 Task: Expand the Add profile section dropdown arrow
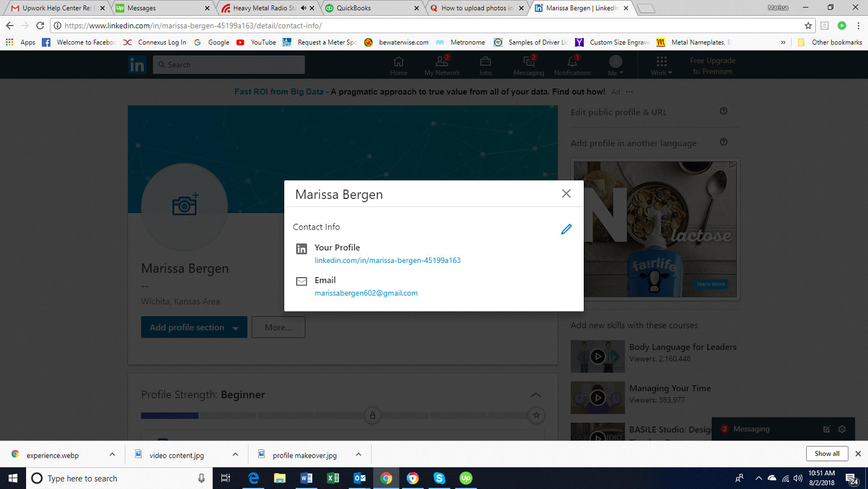pyautogui.click(x=236, y=328)
